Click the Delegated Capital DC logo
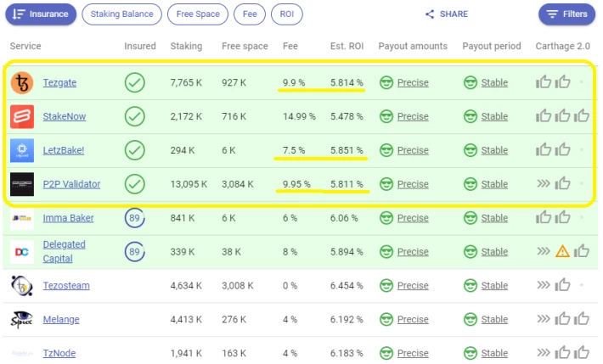 point(22,252)
